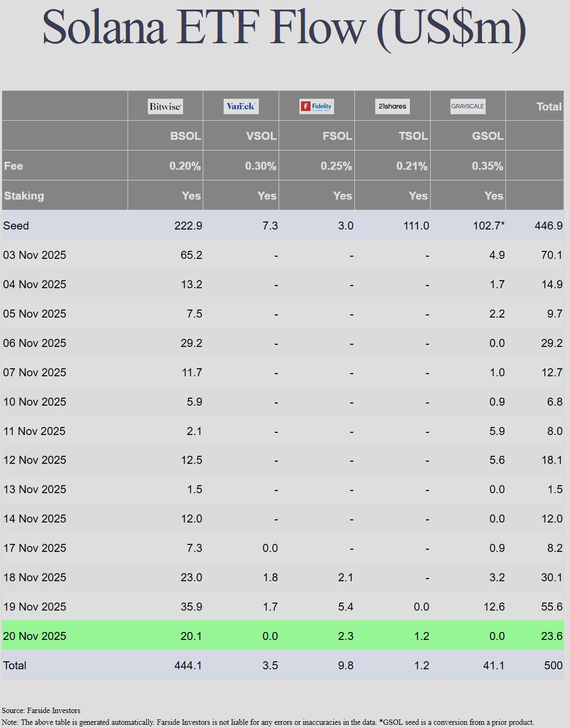Select the 0.25% FSOL fee cell

tap(336, 166)
